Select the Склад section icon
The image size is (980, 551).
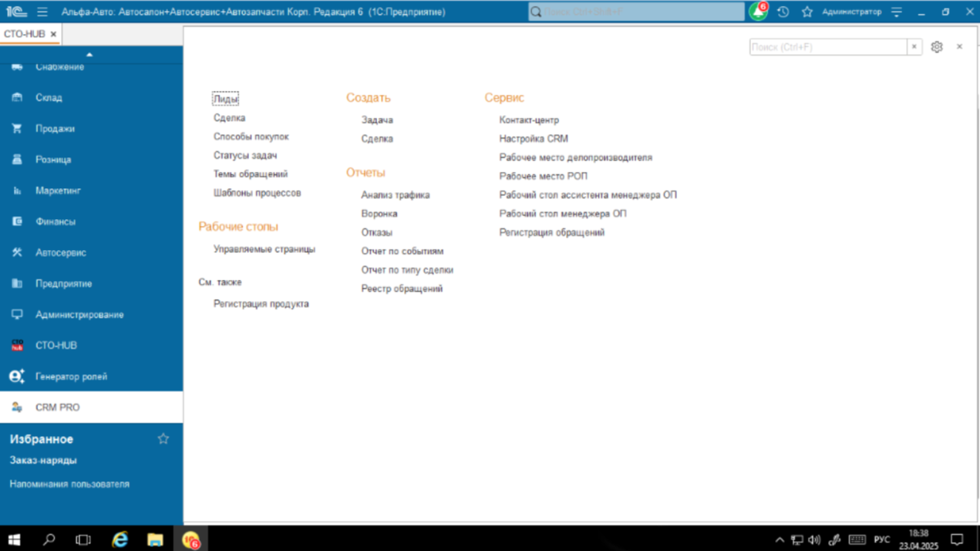click(17, 98)
